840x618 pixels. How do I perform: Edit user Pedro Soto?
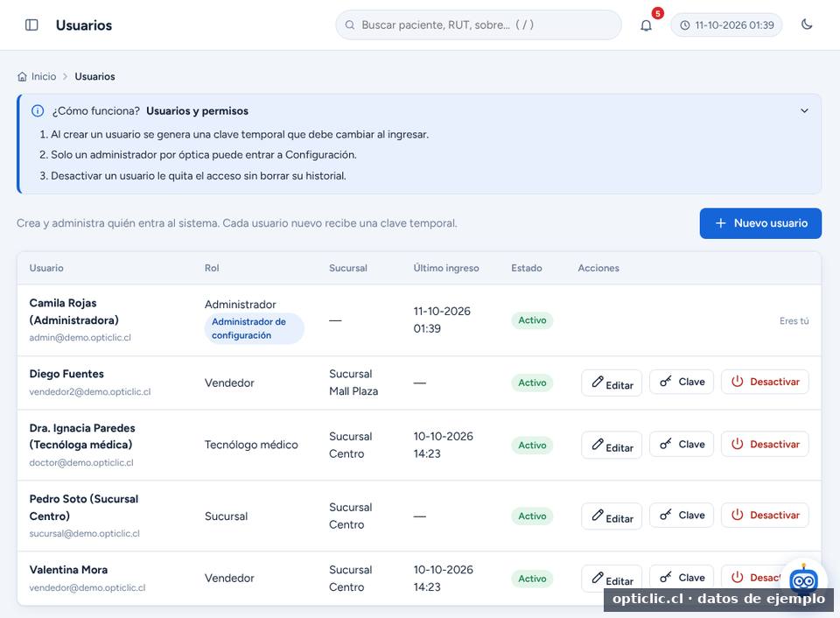click(x=612, y=516)
